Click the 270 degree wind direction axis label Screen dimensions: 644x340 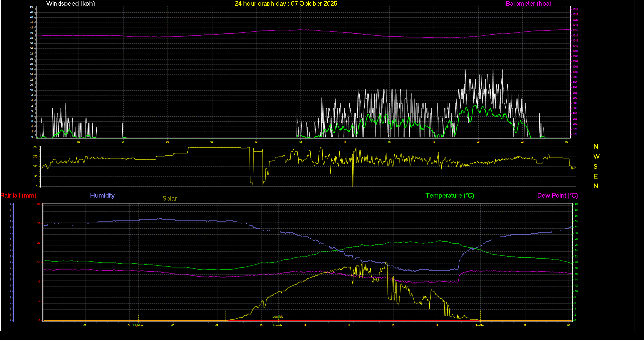tap(35, 156)
